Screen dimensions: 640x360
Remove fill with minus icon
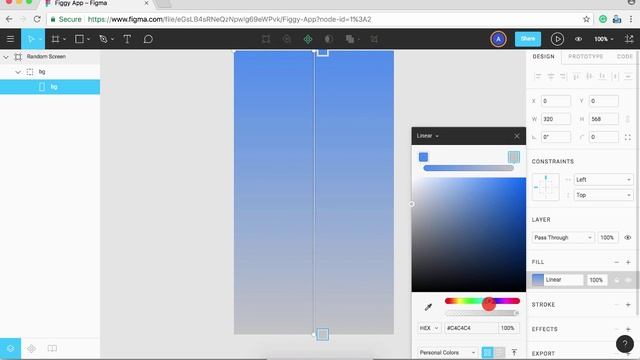[616, 262]
